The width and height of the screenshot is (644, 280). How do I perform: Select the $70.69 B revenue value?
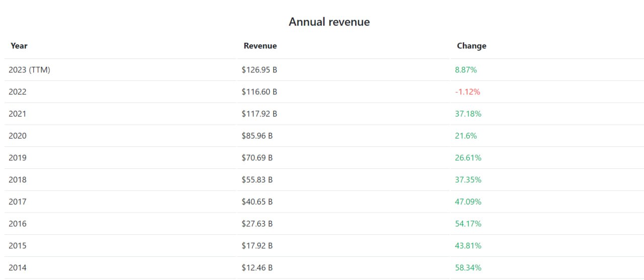(257, 158)
